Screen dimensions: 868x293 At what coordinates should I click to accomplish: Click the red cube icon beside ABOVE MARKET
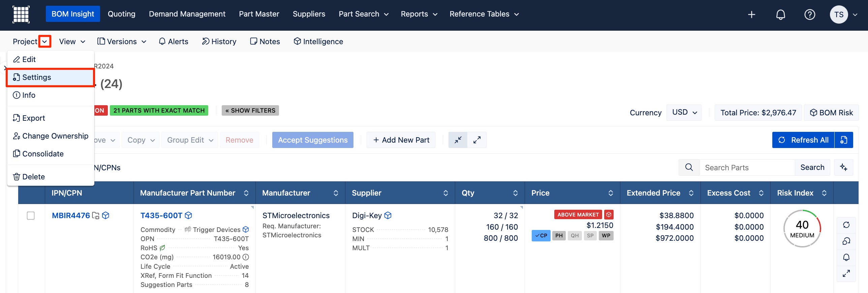(609, 214)
